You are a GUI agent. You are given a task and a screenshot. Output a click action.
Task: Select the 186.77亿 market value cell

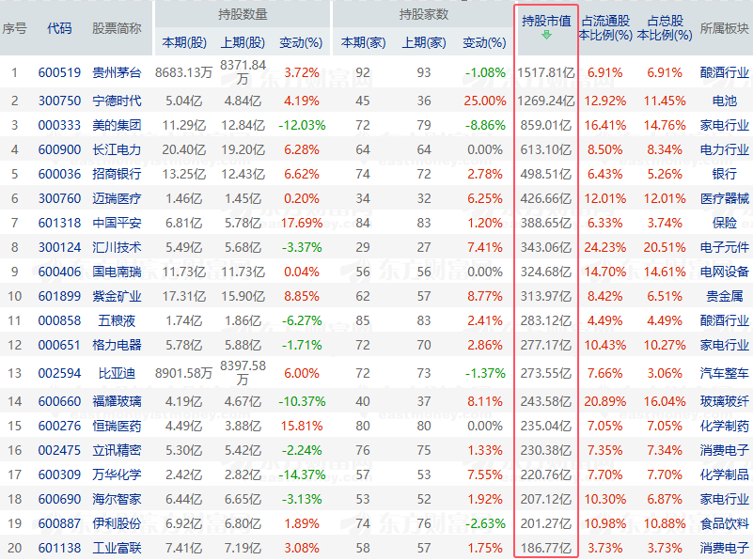tap(546, 549)
